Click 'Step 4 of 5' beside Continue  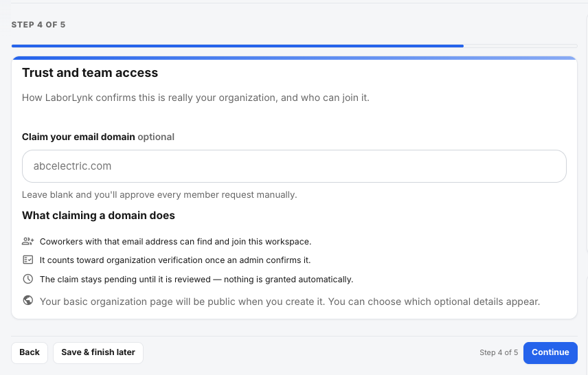499,352
